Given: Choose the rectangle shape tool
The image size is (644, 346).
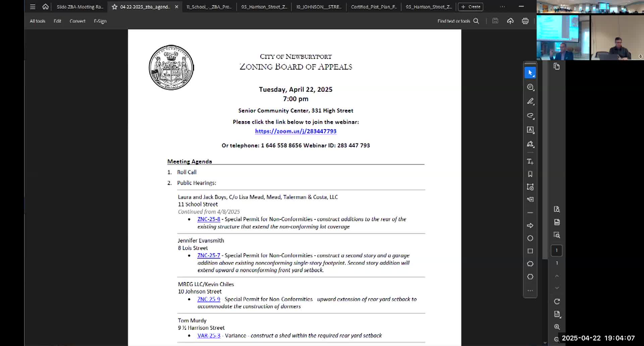Looking at the screenshot, I should (530, 251).
